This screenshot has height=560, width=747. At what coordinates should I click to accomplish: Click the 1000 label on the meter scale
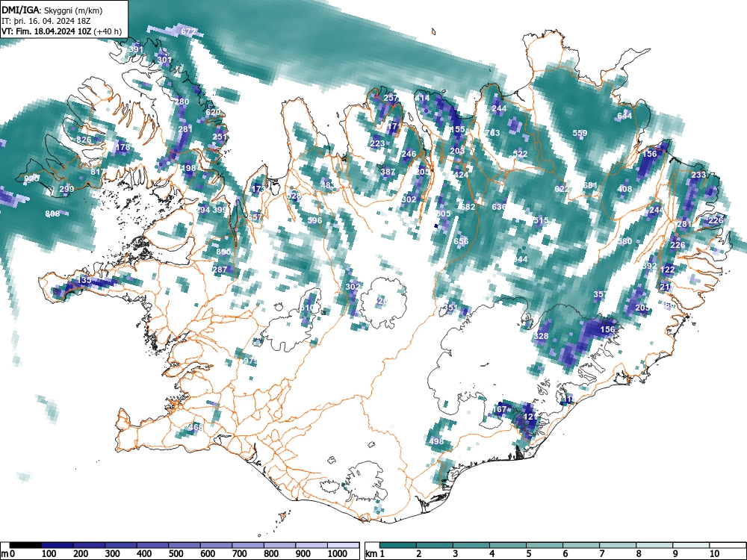point(338,554)
